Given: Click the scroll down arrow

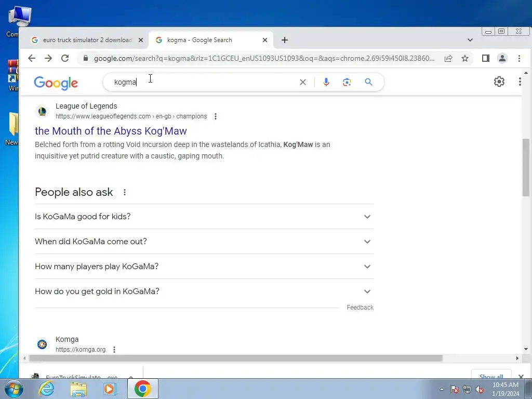Looking at the screenshot, I should (x=526, y=349).
